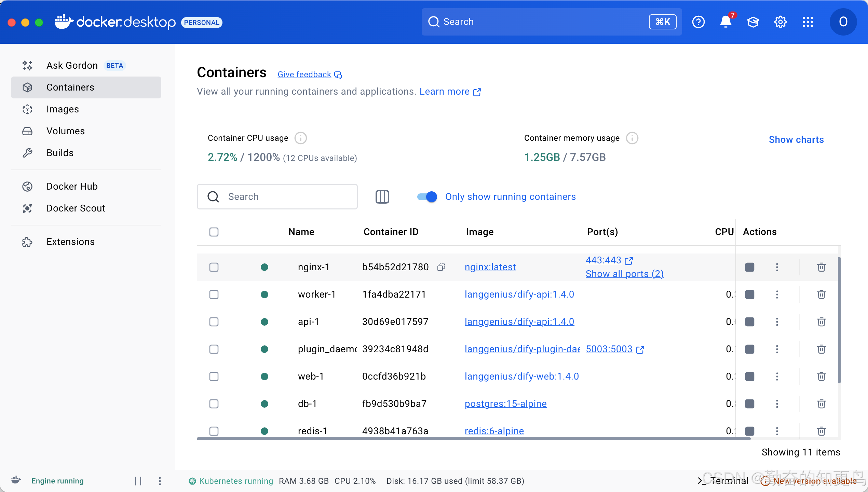The height and width of the screenshot is (492, 868).
Task: Stop the nginx-1 container
Action: [x=749, y=267]
